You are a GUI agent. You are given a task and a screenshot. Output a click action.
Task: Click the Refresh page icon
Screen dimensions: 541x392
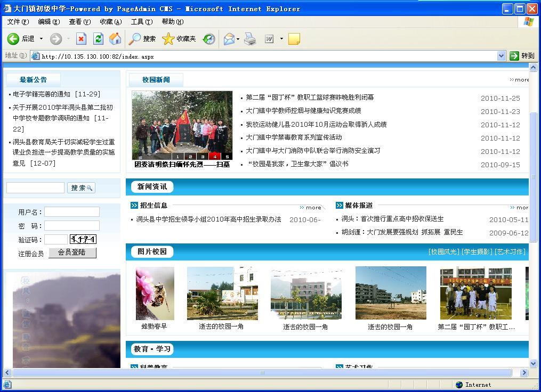98,39
